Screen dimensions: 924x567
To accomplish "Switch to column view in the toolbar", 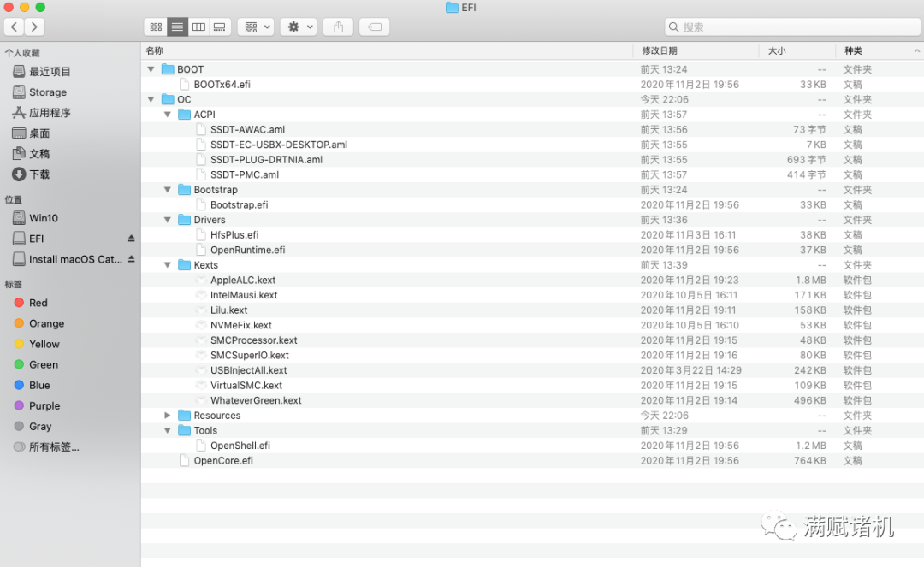I will point(198,27).
